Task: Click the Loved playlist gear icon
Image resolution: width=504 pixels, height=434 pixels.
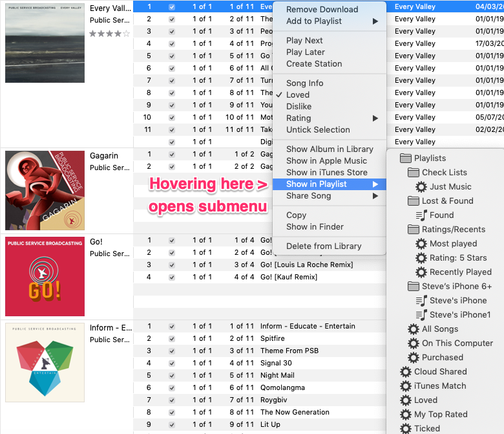Action: 406,400
